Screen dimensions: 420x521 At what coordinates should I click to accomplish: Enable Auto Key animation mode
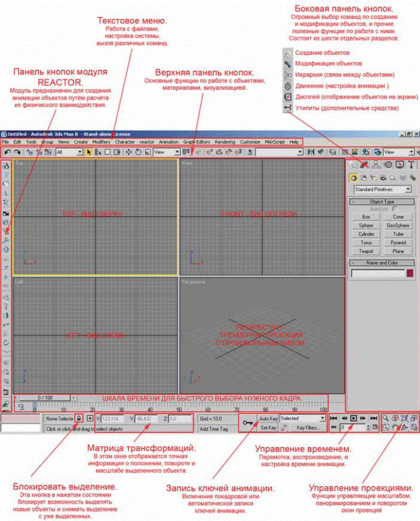(x=268, y=418)
